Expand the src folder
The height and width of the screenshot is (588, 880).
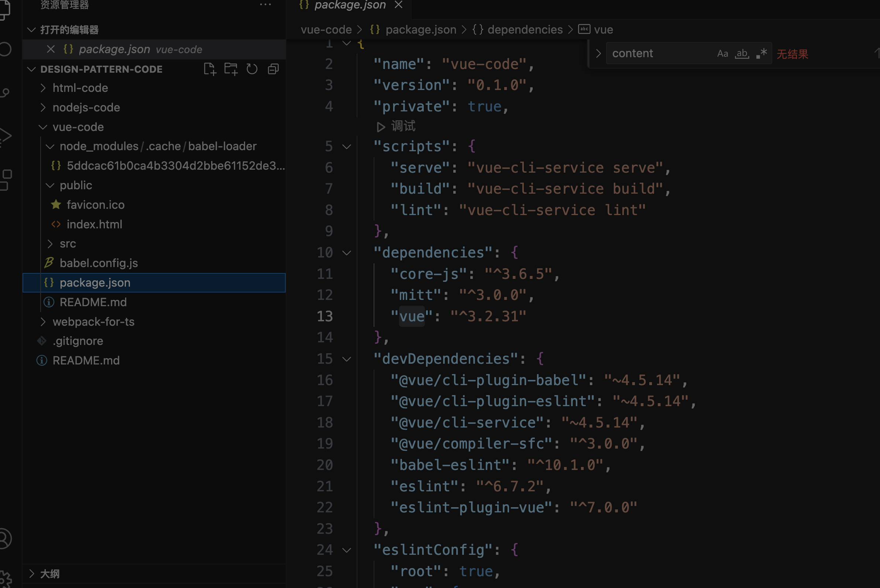tap(50, 244)
